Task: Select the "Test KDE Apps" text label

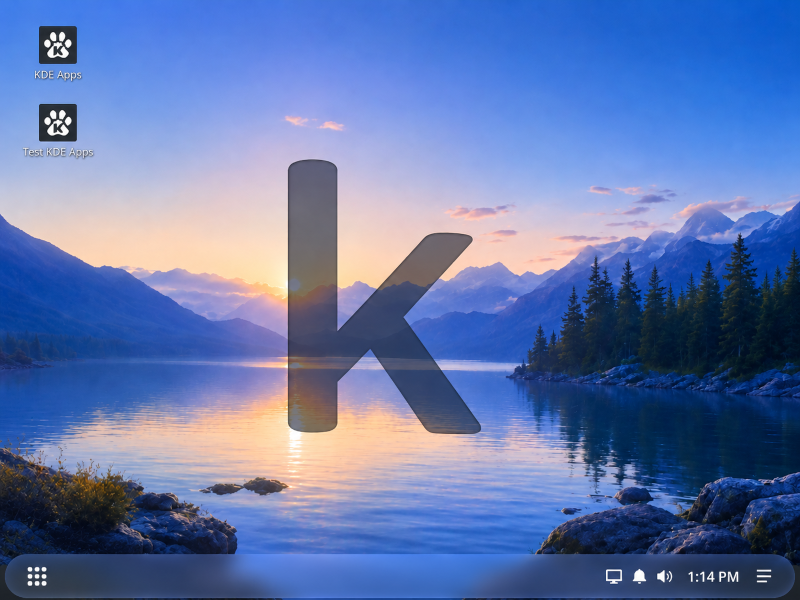Action: tap(58, 152)
